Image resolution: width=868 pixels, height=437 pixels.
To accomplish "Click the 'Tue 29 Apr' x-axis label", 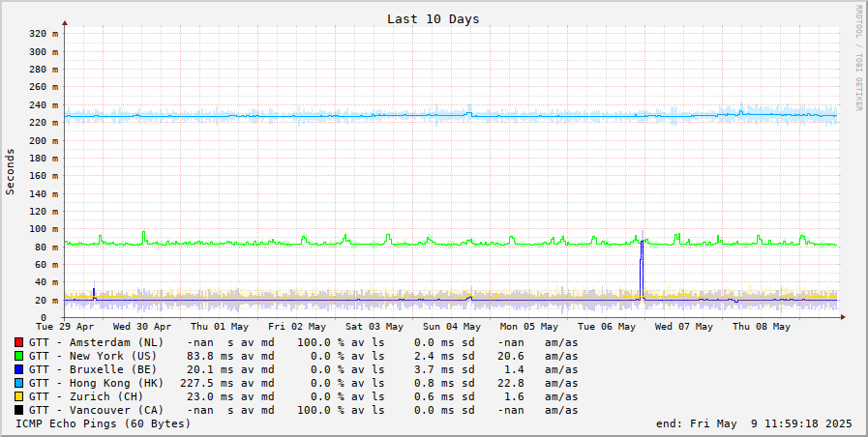I will click(65, 327).
